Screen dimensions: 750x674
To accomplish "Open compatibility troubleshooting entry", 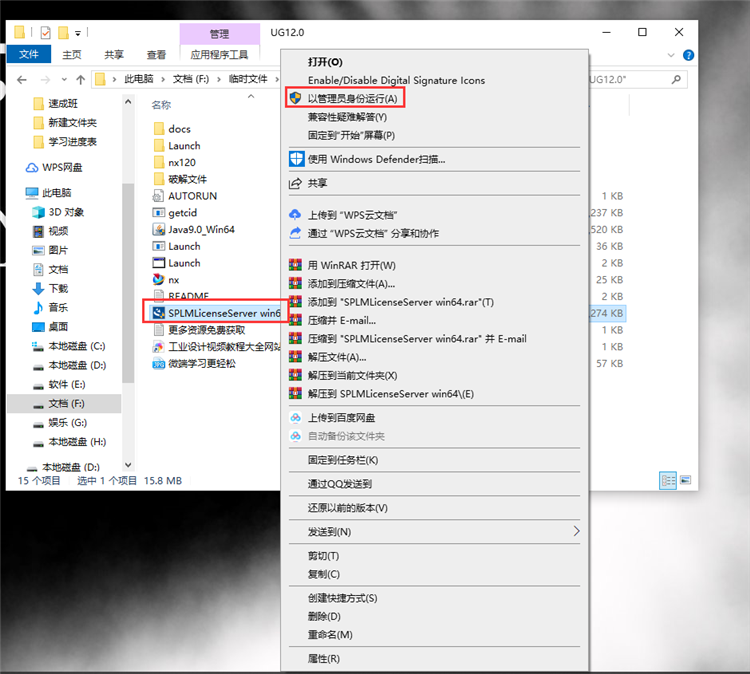I will point(347,117).
